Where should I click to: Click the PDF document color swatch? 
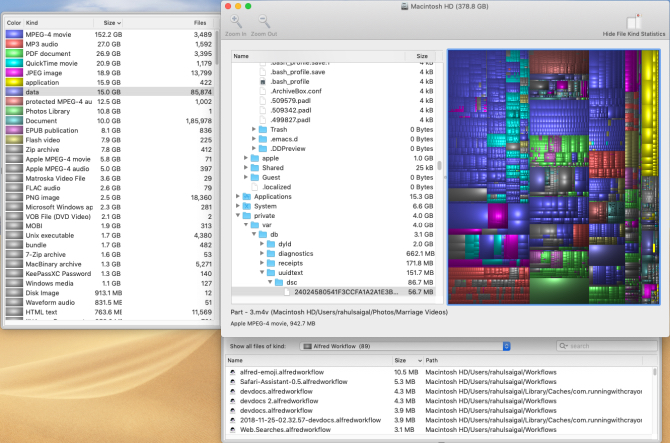click(13, 53)
